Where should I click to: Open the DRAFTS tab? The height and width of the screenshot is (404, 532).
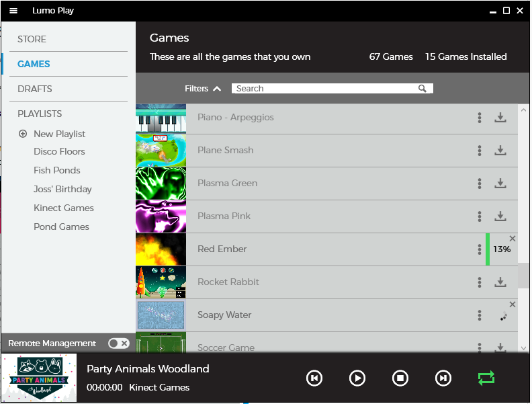(x=35, y=89)
